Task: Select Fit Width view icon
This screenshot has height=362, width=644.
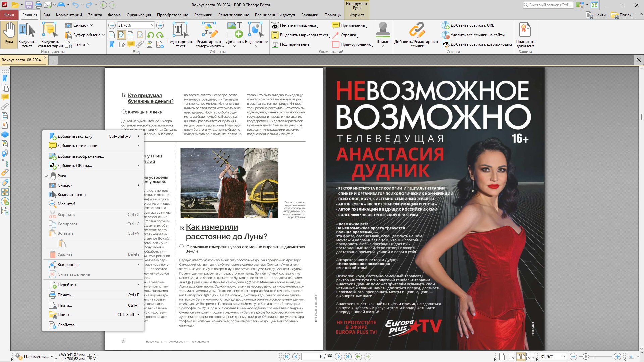Action: click(x=131, y=35)
